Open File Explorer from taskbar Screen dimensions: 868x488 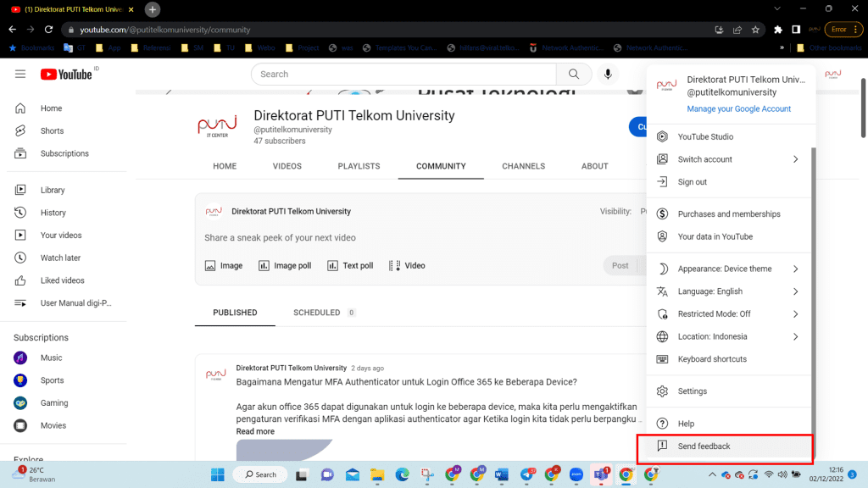coord(377,474)
